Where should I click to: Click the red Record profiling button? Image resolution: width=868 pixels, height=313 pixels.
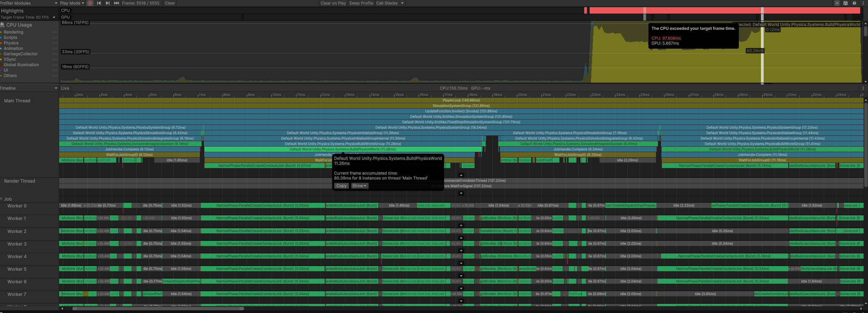tap(90, 3)
